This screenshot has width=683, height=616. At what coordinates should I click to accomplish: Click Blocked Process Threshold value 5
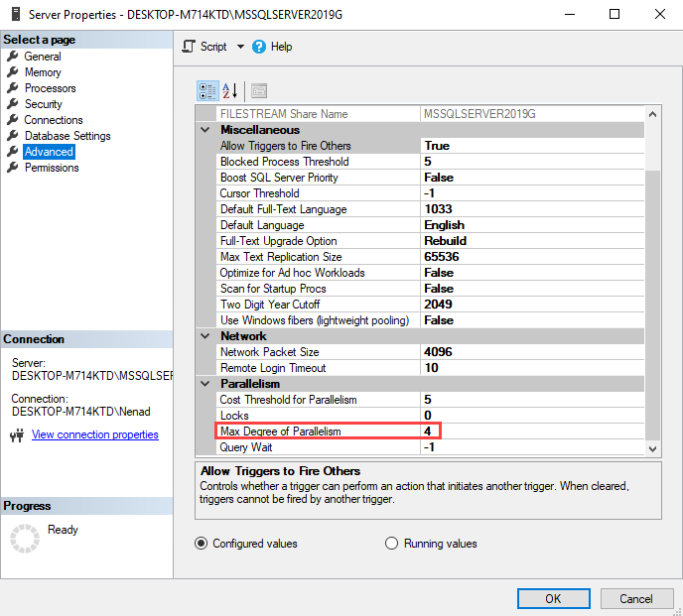[532, 162]
